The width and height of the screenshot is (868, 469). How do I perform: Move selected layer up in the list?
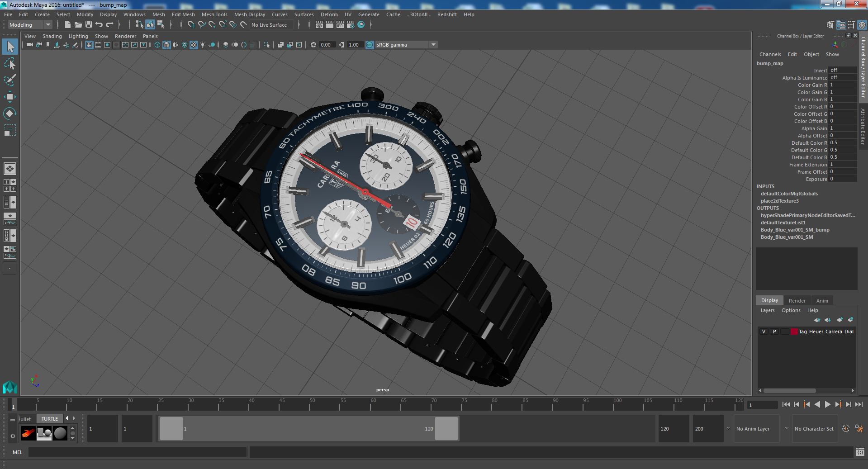[x=817, y=320]
